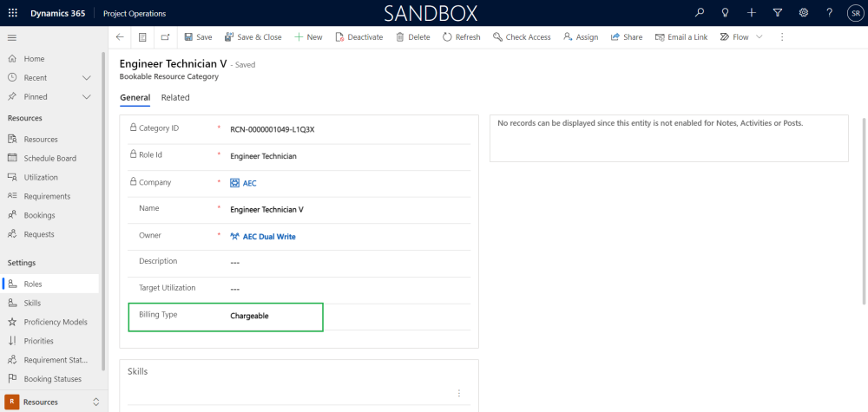The height and width of the screenshot is (412, 868).
Task: Click the Deactivate command
Action: (359, 37)
